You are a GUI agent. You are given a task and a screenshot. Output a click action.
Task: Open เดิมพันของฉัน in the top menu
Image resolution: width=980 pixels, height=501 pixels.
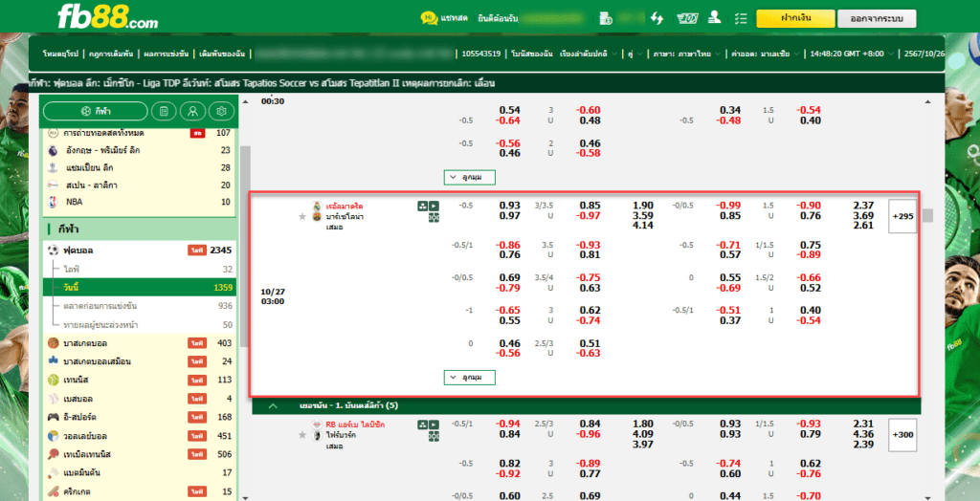pyautogui.click(x=221, y=54)
